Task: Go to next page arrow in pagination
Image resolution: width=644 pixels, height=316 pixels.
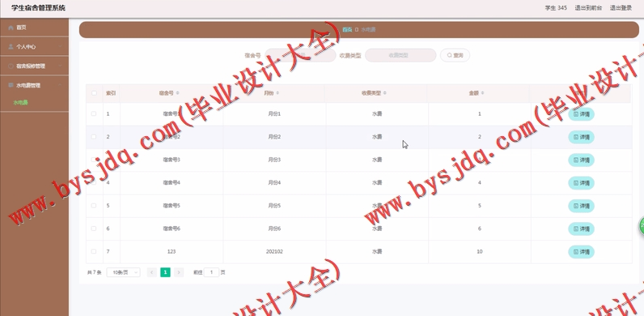Action: click(x=179, y=272)
